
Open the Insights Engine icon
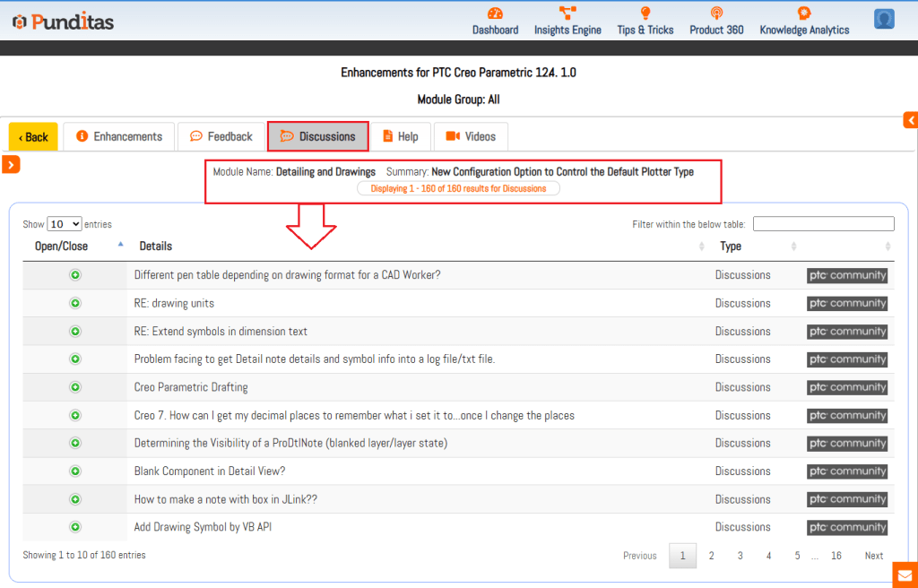coord(567,13)
